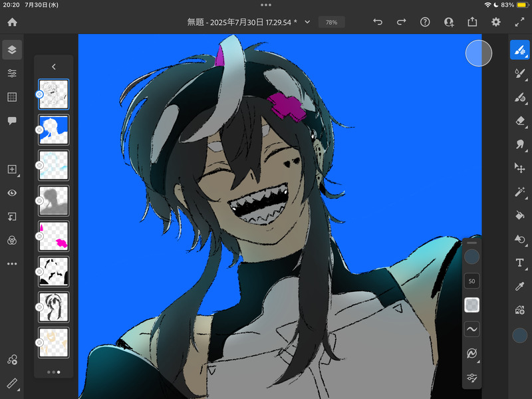Add a new layer with plus icon
This screenshot has height=399, width=532.
[x=12, y=170]
